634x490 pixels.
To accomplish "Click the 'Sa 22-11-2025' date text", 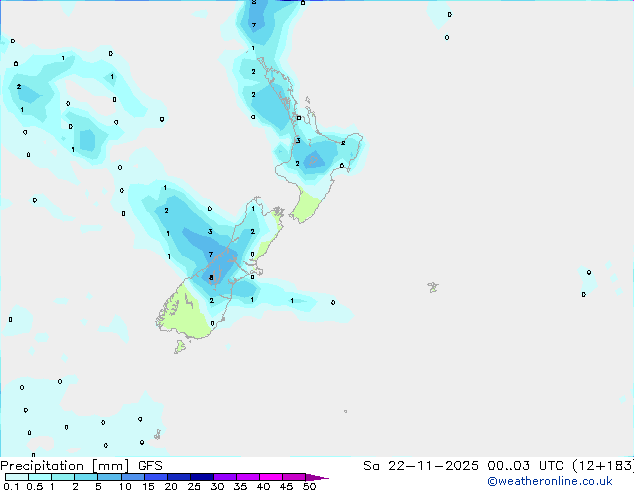I will coord(421,466).
